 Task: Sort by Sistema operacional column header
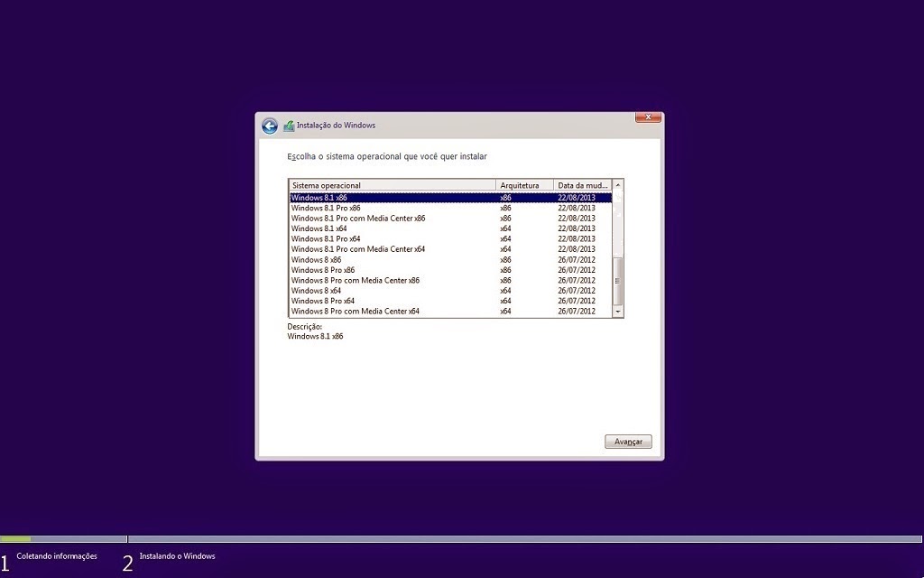[393, 185]
